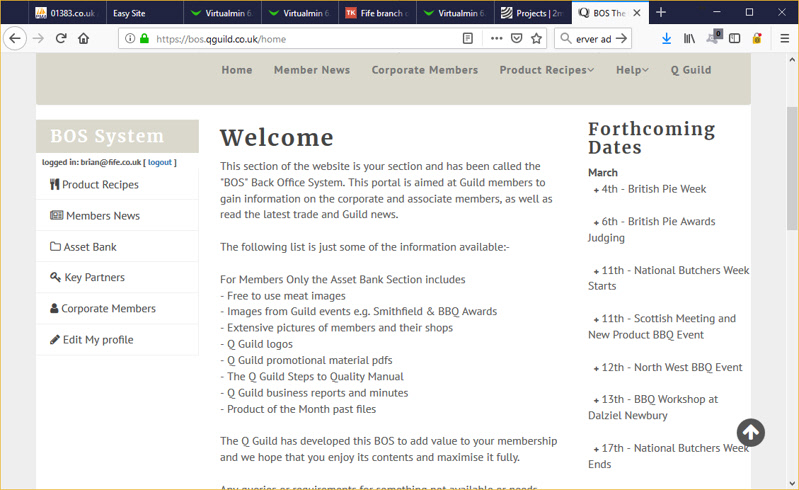The image size is (799, 490).
Task: Click the fork and knife Product Recipes icon
Action: coord(55,184)
